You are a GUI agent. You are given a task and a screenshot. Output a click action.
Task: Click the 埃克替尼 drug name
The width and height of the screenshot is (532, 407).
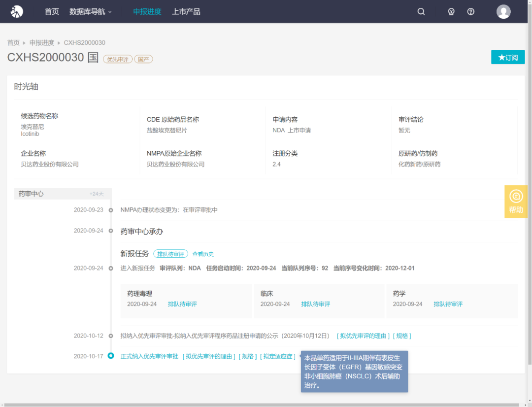coord(33,127)
